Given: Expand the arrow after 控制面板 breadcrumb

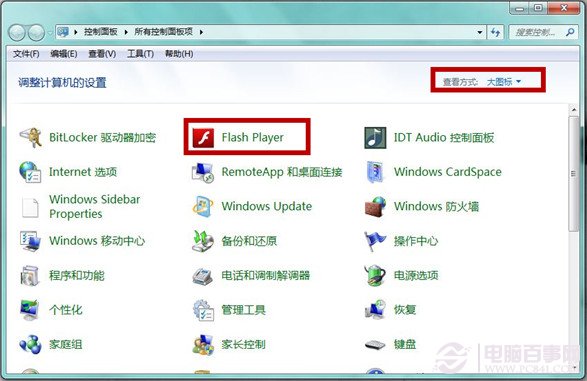Looking at the screenshot, I should [x=126, y=32].
